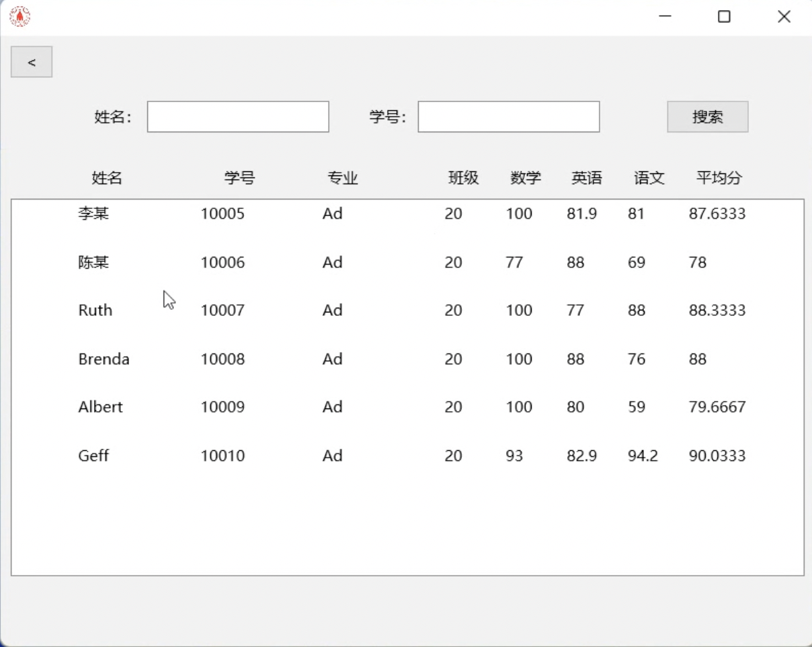The height and width of the screenshot is (647, 812).
Task: Click average score 90.0333 for Geff
Action: (x=717, y=456)
